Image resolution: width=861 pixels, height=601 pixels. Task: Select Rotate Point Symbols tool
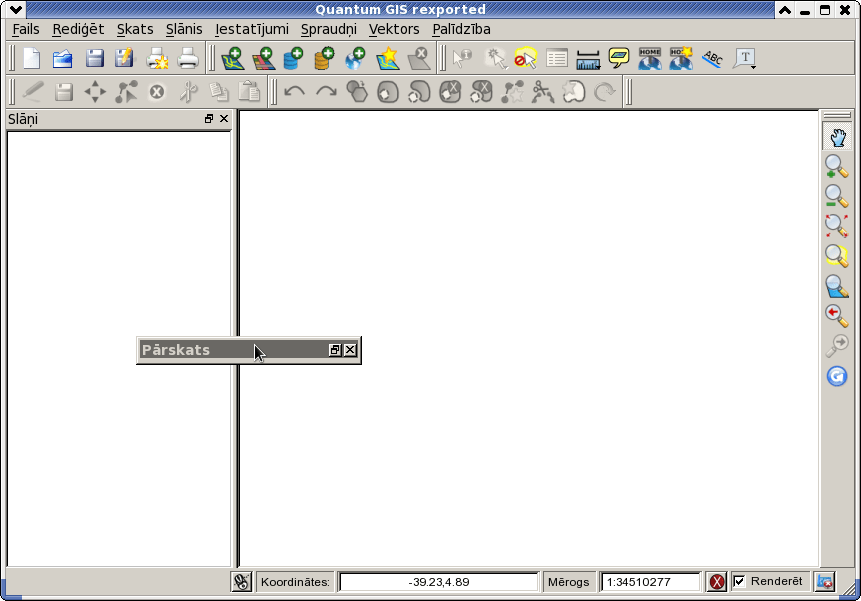605,92
